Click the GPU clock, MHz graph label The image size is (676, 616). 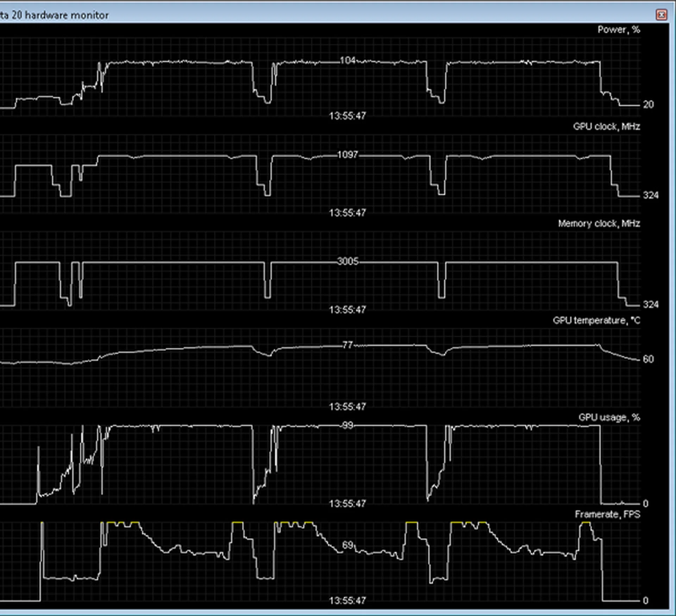(x=606, y=126)
